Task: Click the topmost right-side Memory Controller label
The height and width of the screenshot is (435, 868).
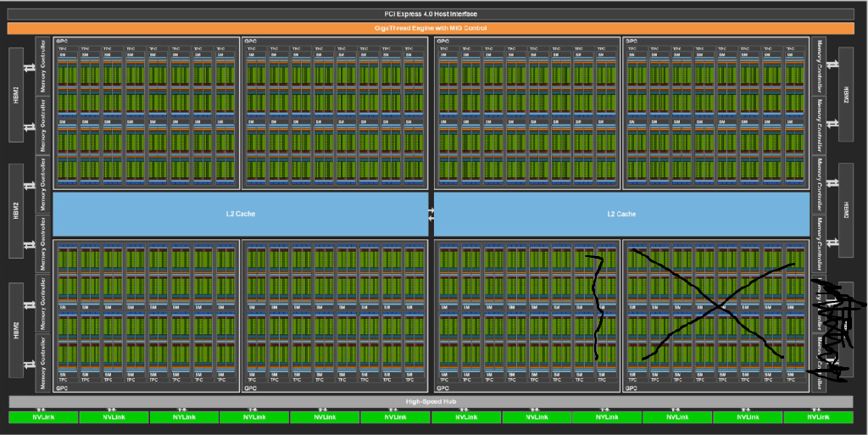Action: click(x=820, y=66)
